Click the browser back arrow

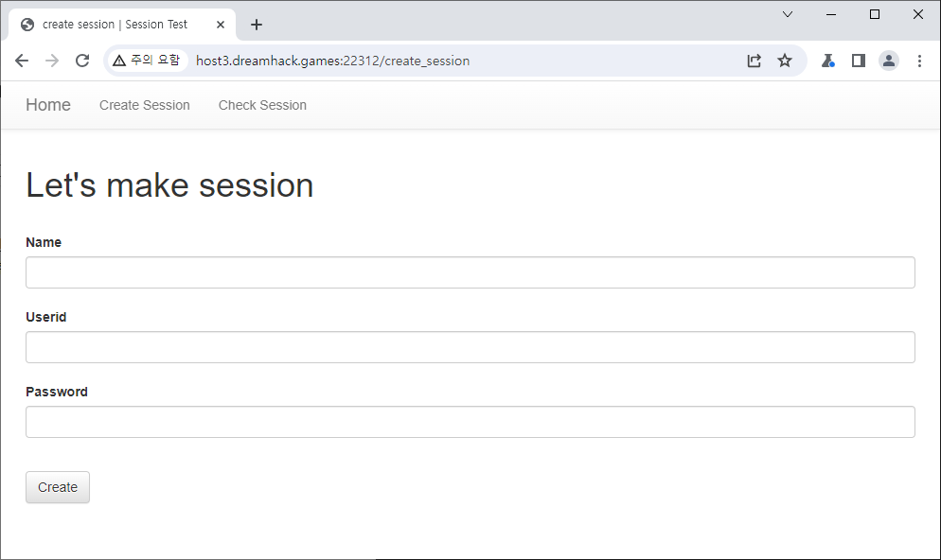tap(22, 61)
